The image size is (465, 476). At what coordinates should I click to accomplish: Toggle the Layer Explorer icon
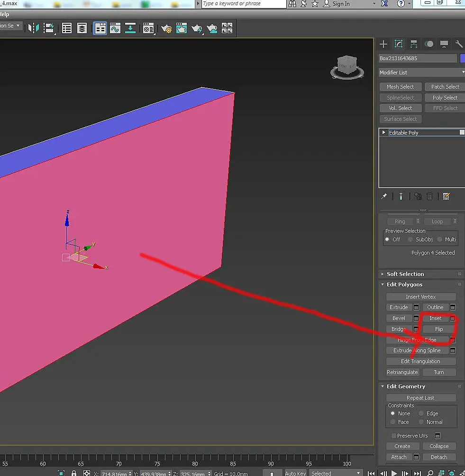tap(82, 28)
